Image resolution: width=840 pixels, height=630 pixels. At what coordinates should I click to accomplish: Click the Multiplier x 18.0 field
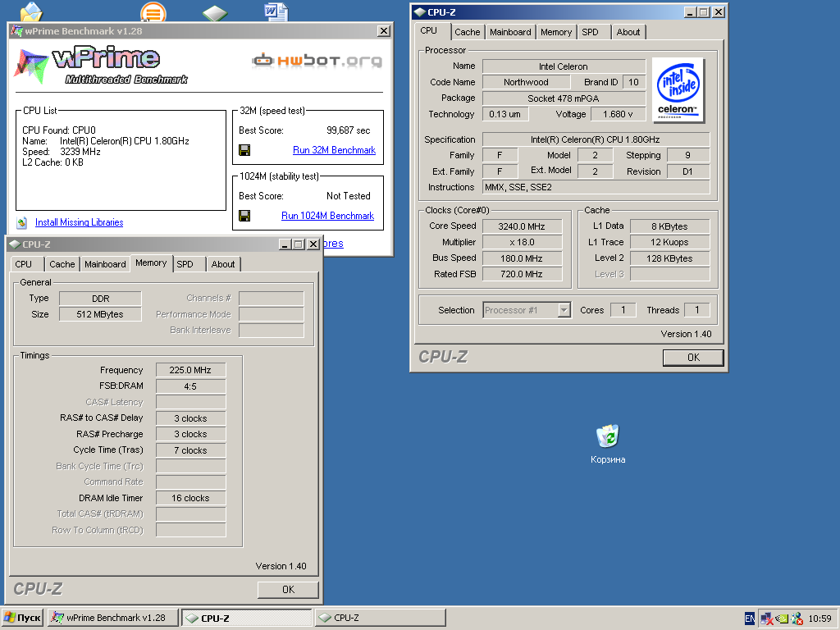pyautogui.click(x=522, y=242)
